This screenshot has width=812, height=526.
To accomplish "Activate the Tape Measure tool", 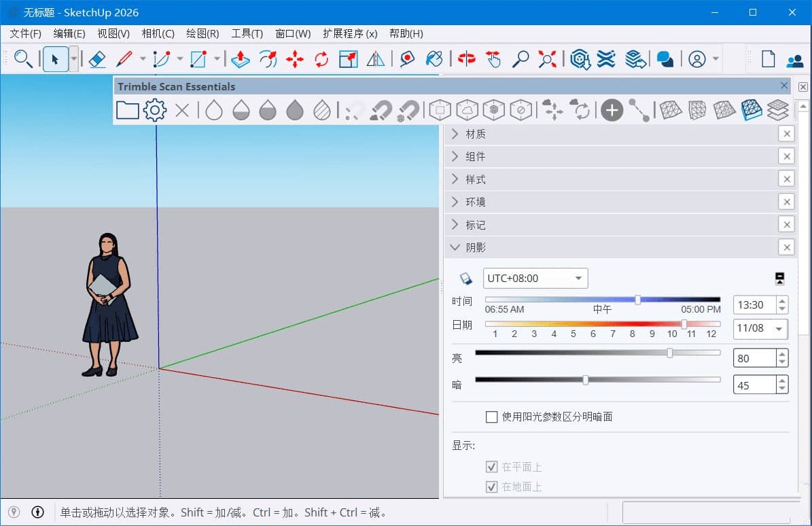I will (x=408, y=59).
